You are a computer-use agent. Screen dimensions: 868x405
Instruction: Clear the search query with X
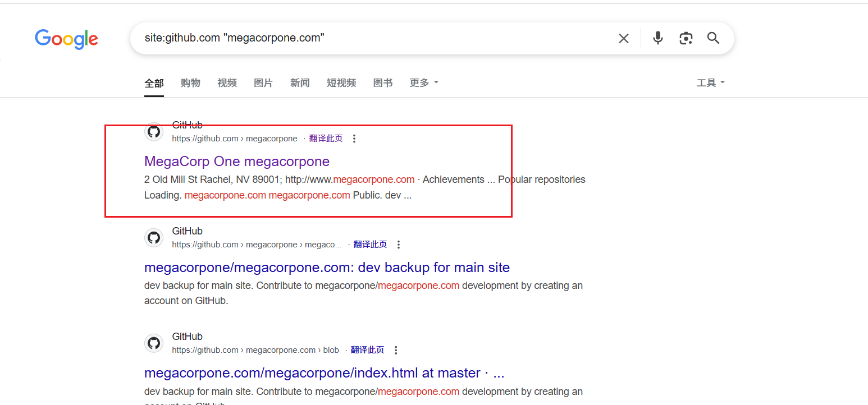coord(624,38)
